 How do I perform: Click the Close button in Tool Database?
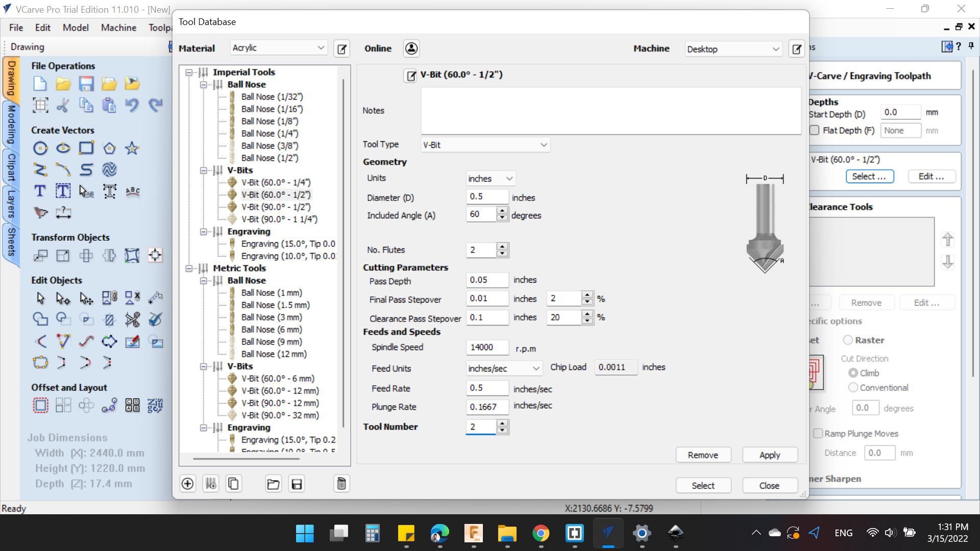pyautogui.click(x=769, y=486)
